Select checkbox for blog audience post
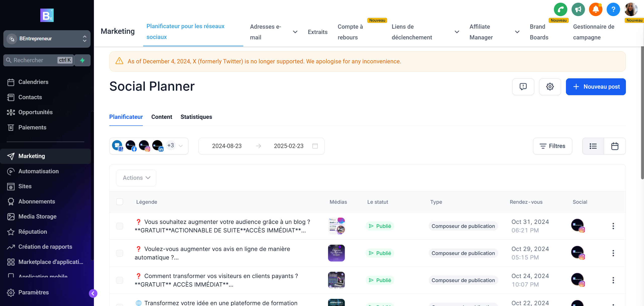644x306 pixels. coord(120,226)
